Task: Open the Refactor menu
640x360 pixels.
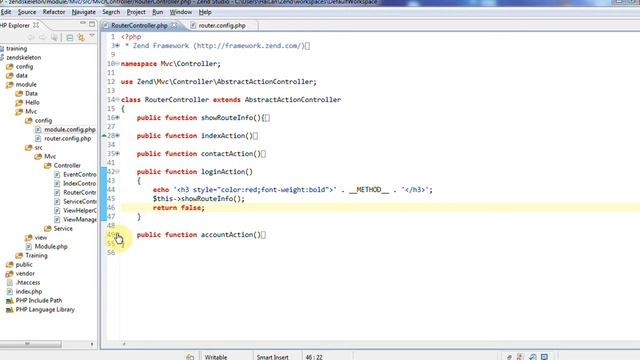Action: (x=54, y=12)
